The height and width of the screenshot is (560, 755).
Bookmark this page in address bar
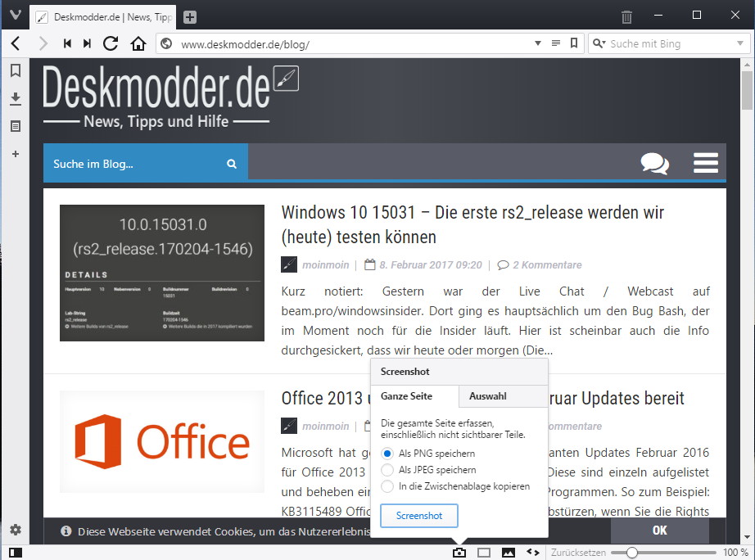pos(574,43)
